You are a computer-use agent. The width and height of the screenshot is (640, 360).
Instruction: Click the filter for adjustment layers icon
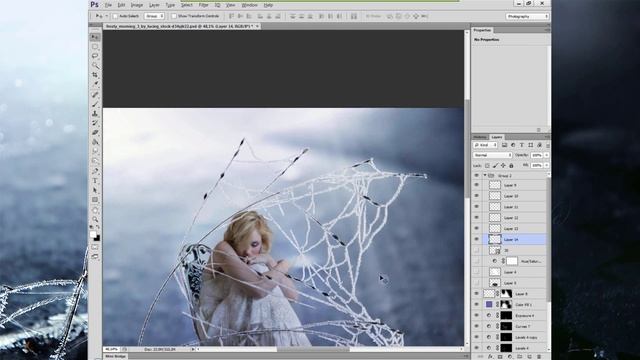pos(513,145)
